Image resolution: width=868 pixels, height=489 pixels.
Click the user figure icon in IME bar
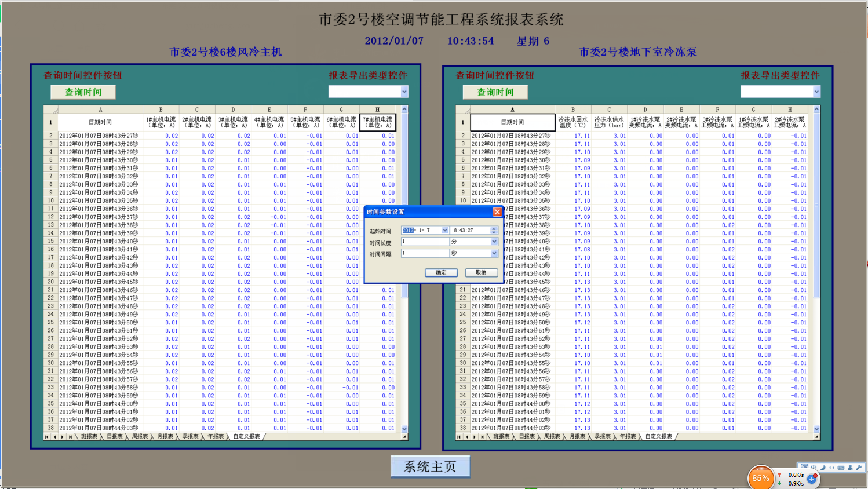pos(850,468)
